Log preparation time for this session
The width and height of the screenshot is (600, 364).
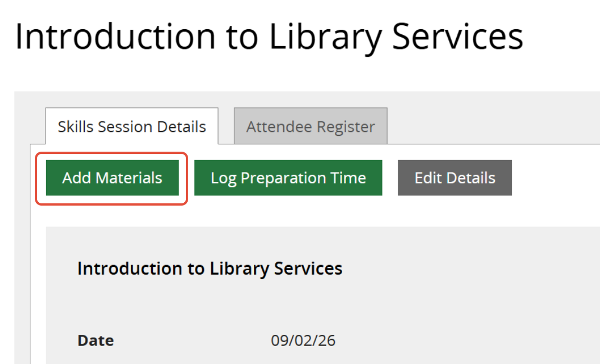[x=288, y=178]
